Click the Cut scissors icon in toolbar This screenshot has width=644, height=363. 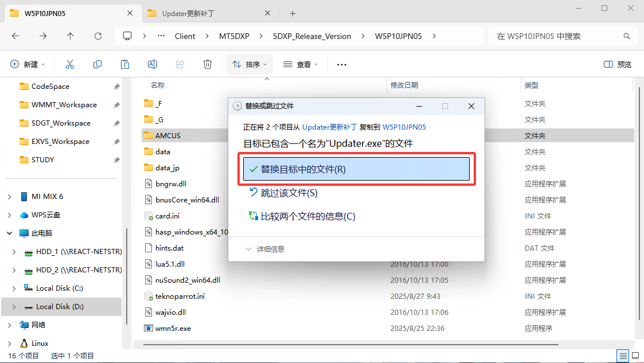coord(70,64)
